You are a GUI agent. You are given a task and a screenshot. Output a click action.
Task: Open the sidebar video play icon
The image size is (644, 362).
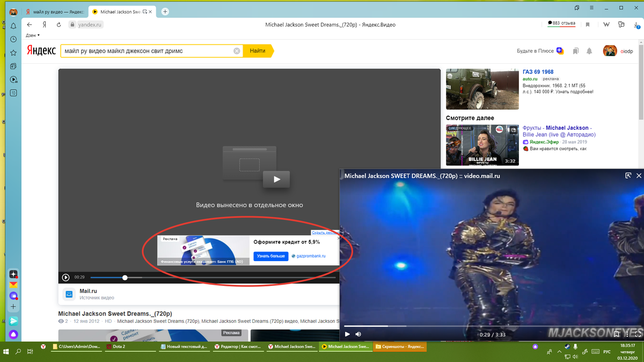[13, 79]
